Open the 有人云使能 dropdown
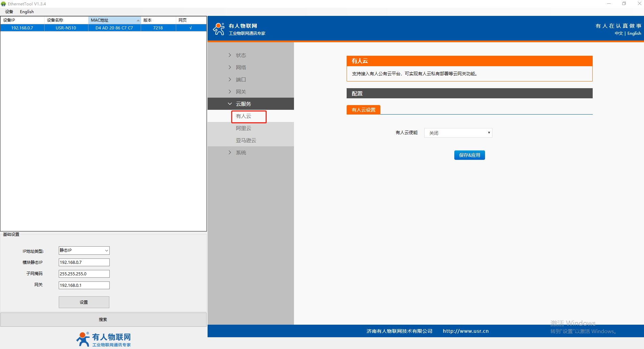The width and height of the screenshot is (644, 349). (458, 133)
